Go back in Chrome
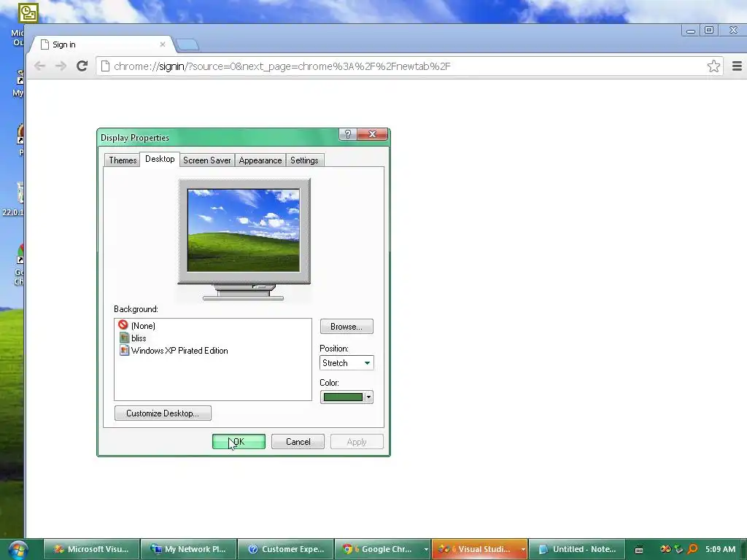Viewport: 747px width, 560px height. [39, 66]
